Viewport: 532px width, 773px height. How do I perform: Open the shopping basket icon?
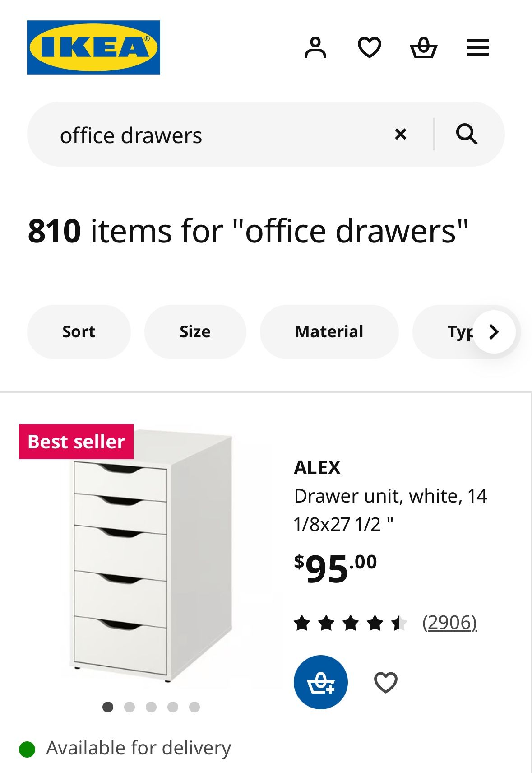tap(423, 48)
